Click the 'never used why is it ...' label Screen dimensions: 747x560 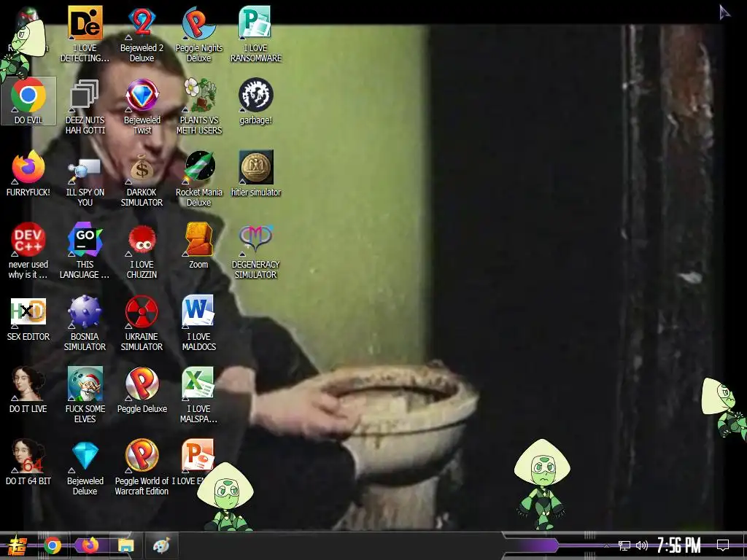point(28,270)
